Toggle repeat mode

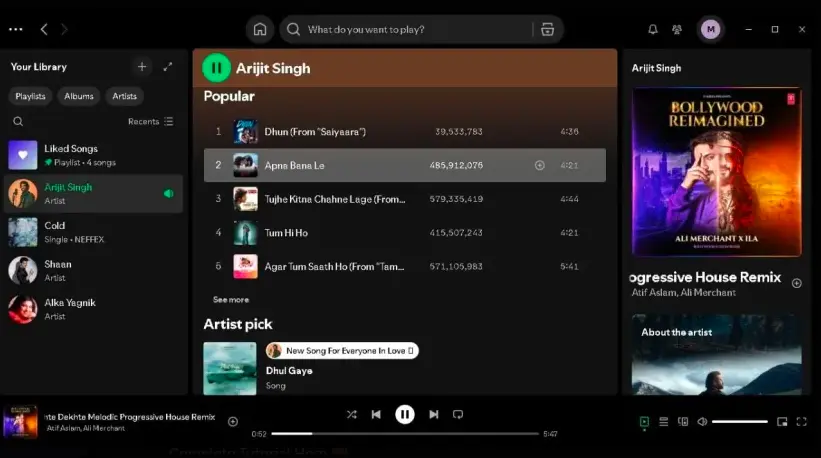click(x=458, y=415)
